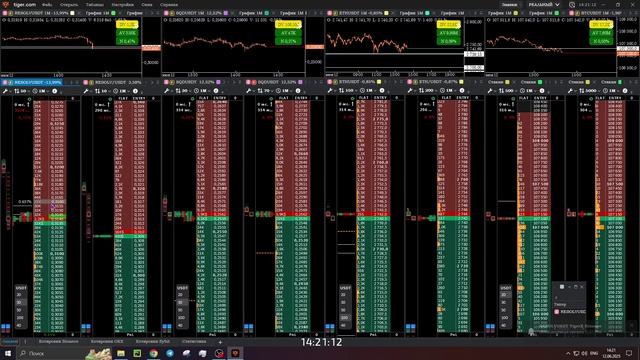The height and width of the screenshot is (360, 640).
Task: Select volume preset 50 in RESOLVUSDT -13,99% panel
Action: [20, 310]
